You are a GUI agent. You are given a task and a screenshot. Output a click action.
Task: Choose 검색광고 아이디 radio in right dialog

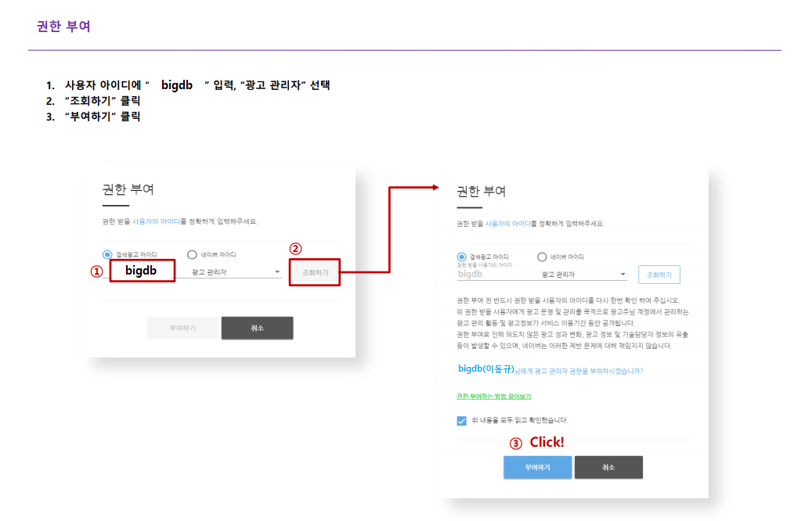tap(461, 257)
